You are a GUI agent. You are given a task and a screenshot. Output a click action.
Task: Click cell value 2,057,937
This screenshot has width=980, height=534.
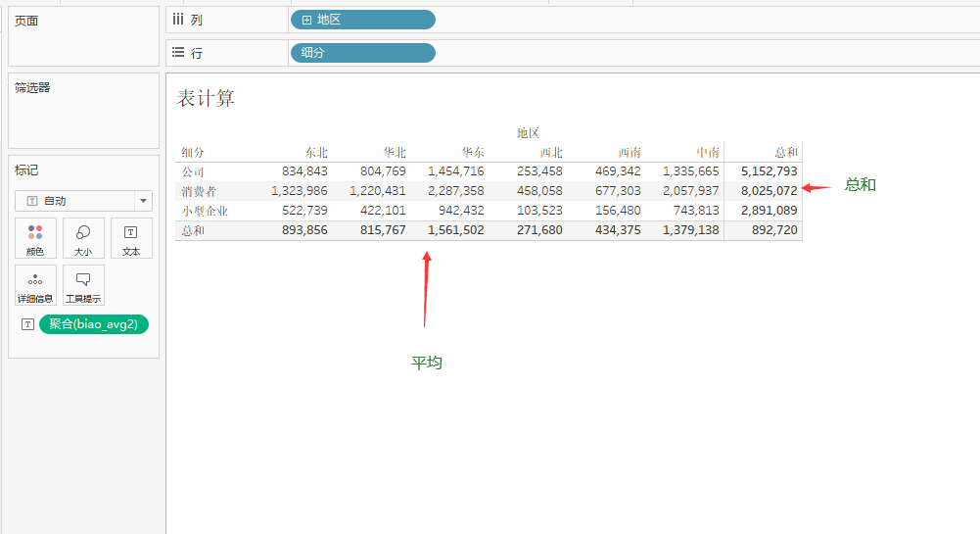(x=691, y=191)
